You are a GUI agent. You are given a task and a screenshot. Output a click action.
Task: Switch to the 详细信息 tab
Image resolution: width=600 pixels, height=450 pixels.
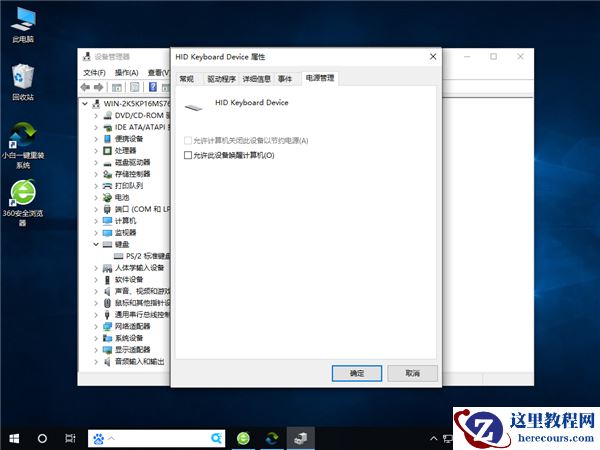click(256, 79)
